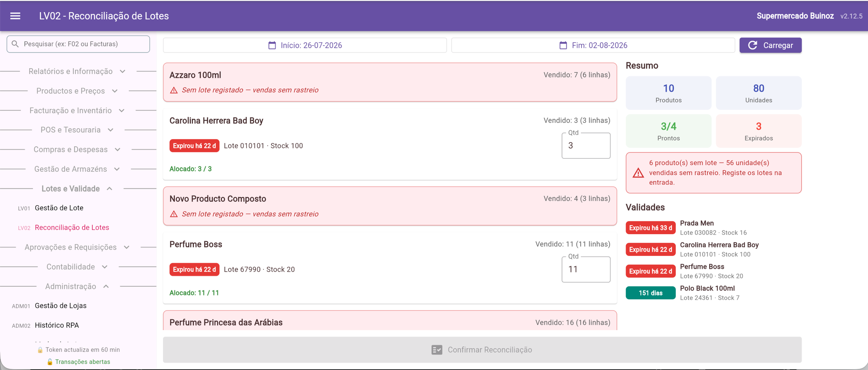Image resolution: width=868 pixels, height=370 pixels.
Task: Click Confirmar Reconciliação button
Action: [482, 350]
